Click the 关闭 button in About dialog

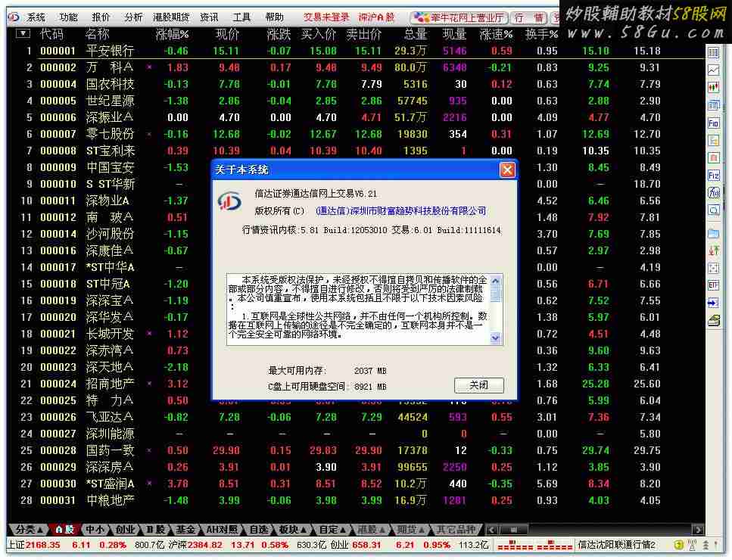479,385
